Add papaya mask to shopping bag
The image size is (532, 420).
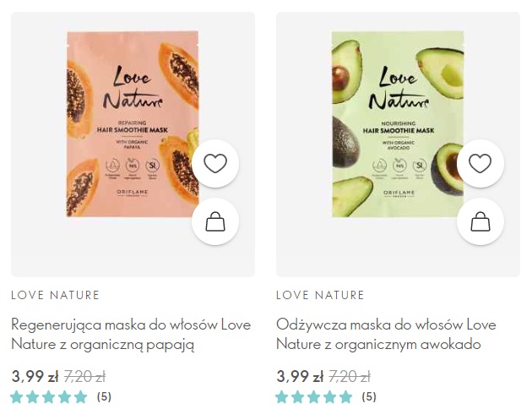(x=215, y=221)
